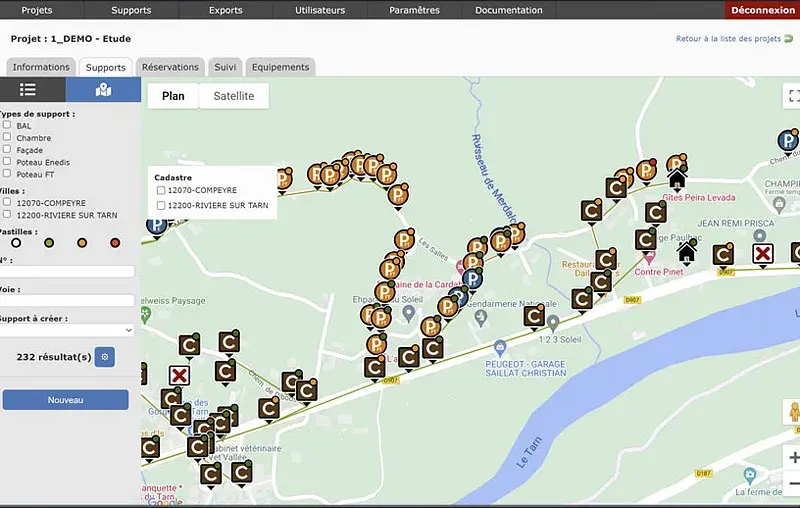Click the return arrow icon beside project list link
This screenshot has height=508, width=800.
(x=789, y=38)
